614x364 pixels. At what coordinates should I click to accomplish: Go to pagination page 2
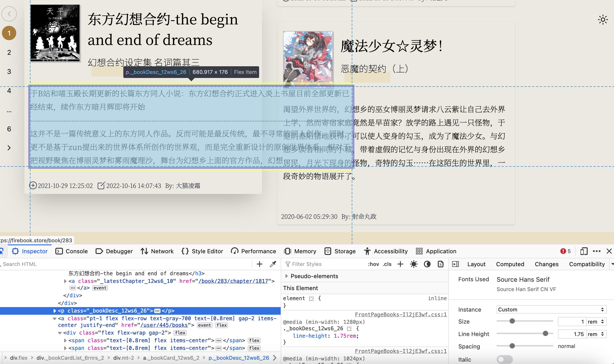click(x=9, y=52)
